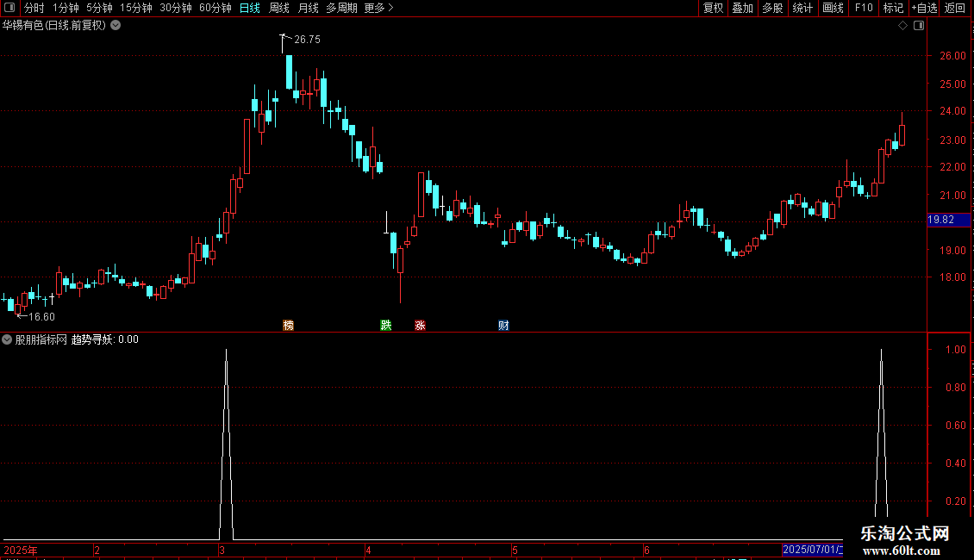Screen dimensions: 974x560
Task: Select the 15分钟 period tab
Action: click(x=135, y=8)
